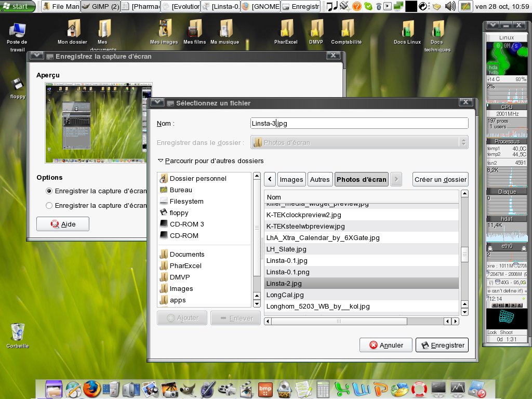532x399 pixels.
Task: Click 'Créer un dossier' button
Action: pyautogui.click(x=441, y=179)
